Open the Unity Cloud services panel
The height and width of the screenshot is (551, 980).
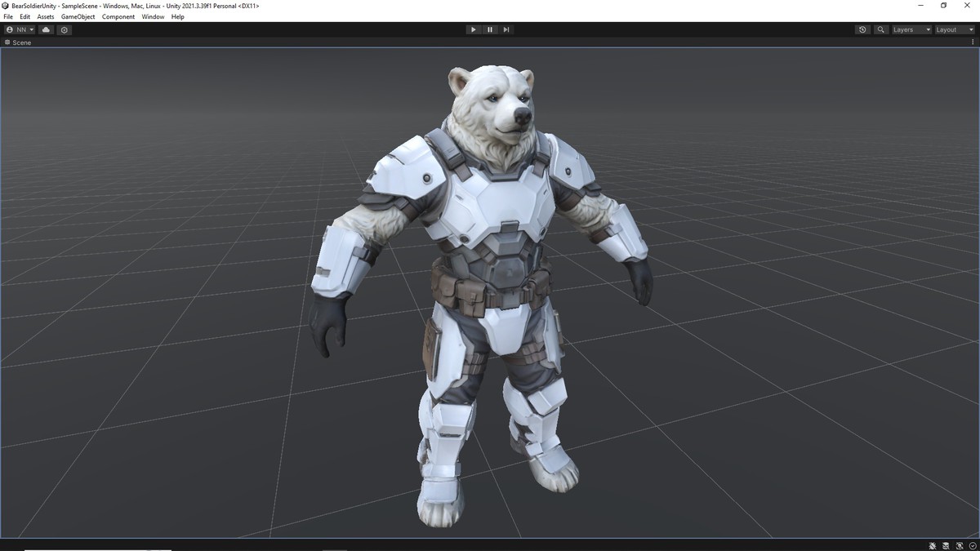pos(46,29)
